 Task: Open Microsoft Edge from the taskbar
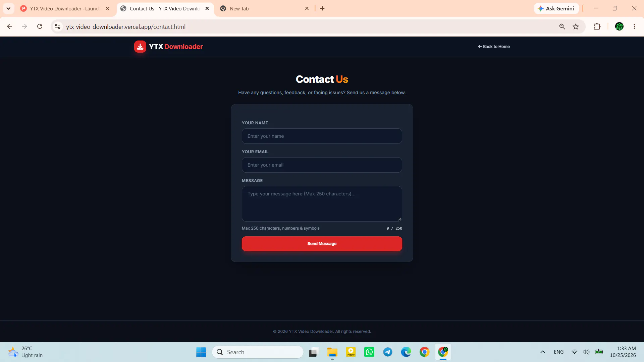(406, 352)
